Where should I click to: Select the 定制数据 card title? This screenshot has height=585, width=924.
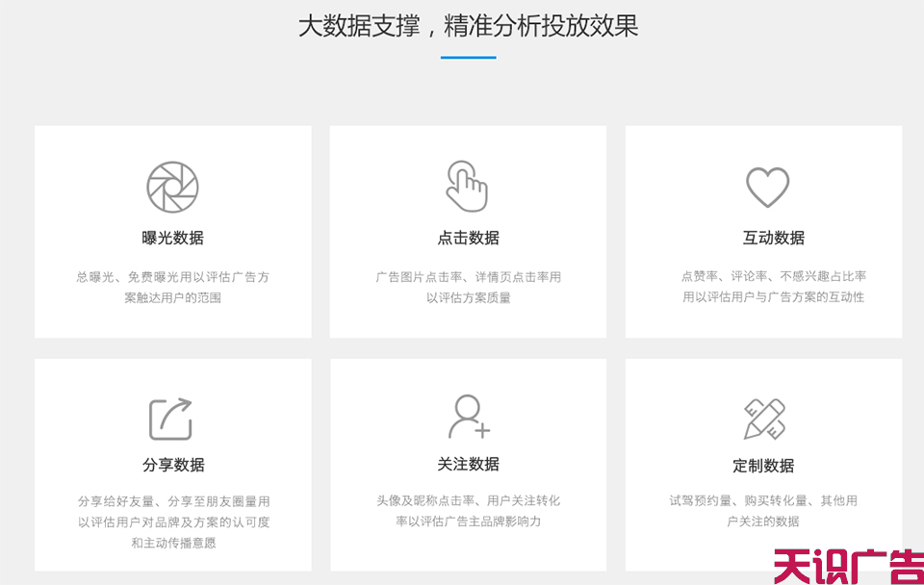click(x=763, y=466)
